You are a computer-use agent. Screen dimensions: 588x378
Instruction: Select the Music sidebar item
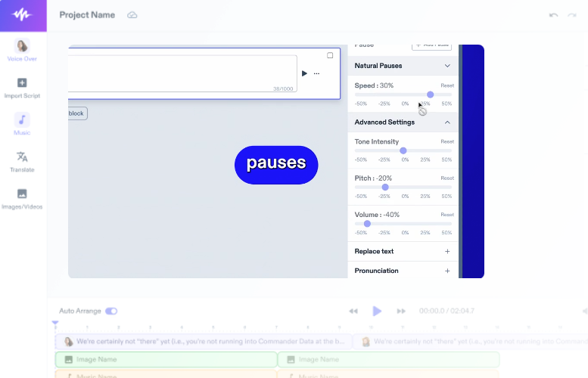22,124
